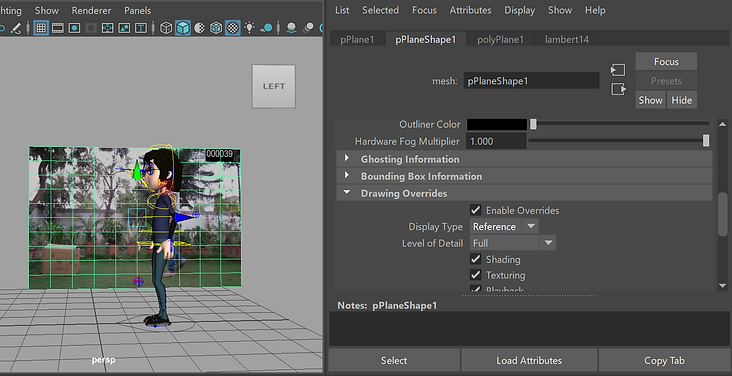Toggle Wireframe on Shaded icon
The width and height of the screenshot is (732, 376).
tap(216, 28)
